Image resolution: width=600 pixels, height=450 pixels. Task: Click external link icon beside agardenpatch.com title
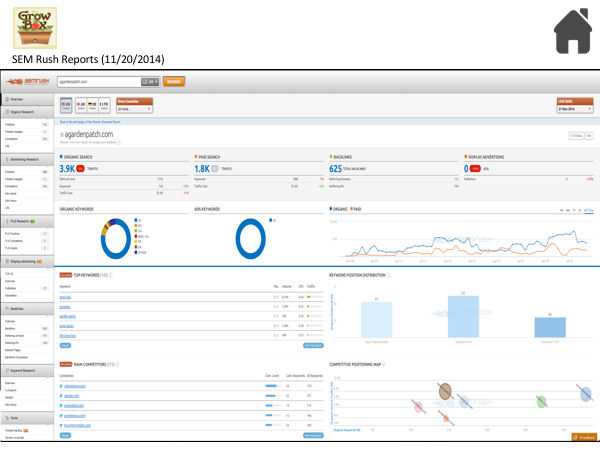(62, 135)
